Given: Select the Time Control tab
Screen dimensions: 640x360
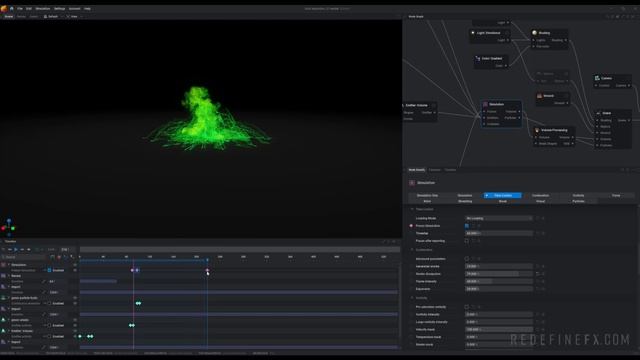Looking at the screenshot, I should tap(502, 196).
